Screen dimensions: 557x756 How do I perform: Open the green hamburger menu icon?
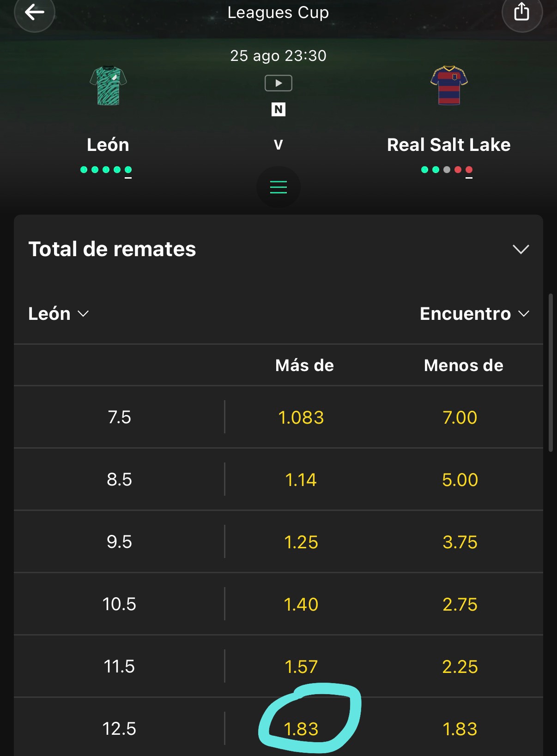point(278,187)
